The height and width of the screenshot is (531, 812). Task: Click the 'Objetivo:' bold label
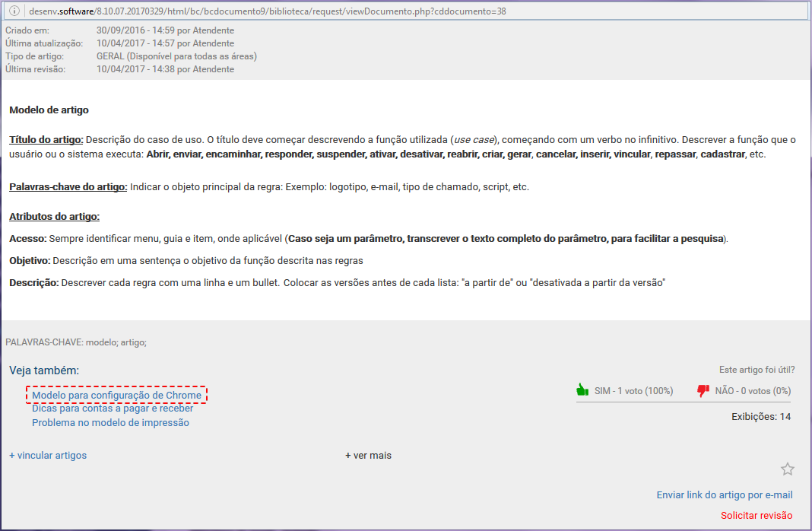pos(30,261)
